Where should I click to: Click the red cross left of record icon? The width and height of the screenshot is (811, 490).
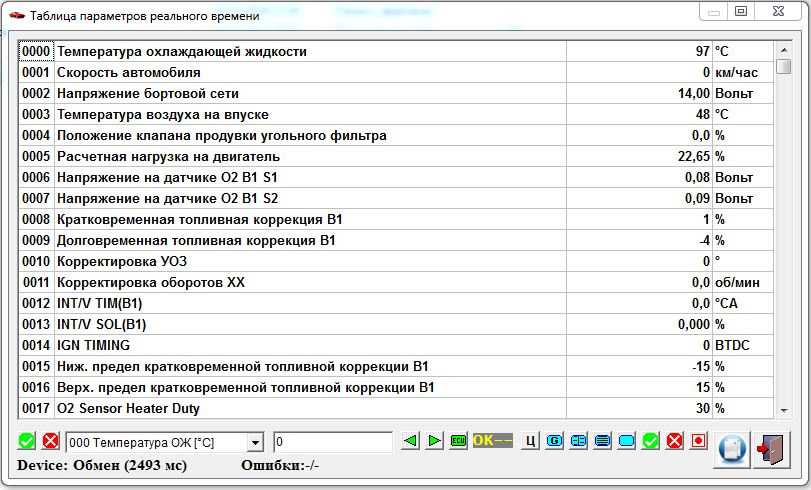click(x=674, y=441)
